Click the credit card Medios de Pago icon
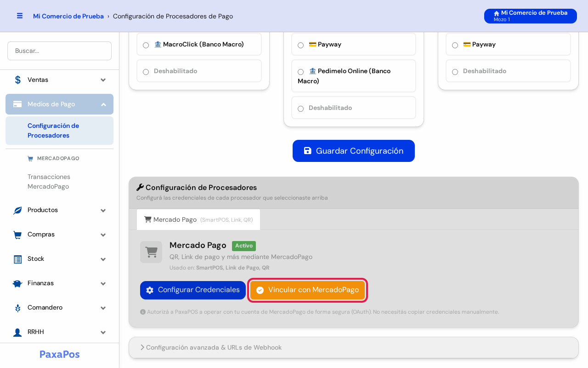588x368 pixels. point(17,104)
